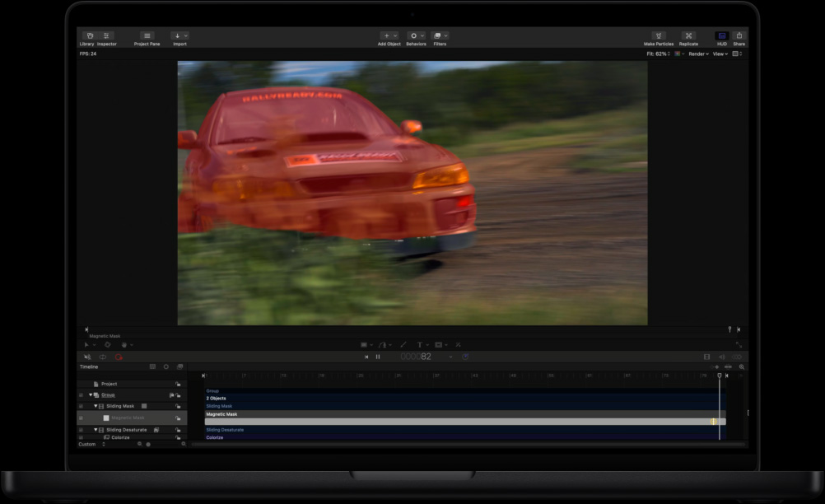
Task: Show the HUD panel
Action: click(721, 37)
